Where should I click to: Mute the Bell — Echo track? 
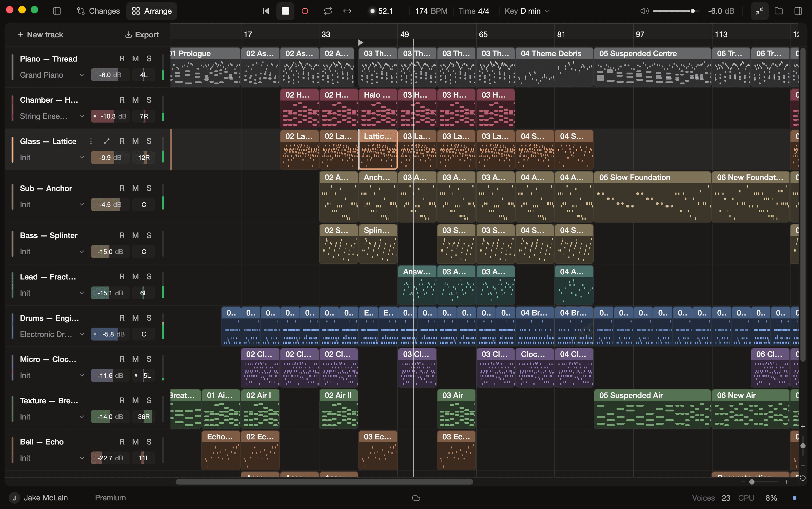136,442
